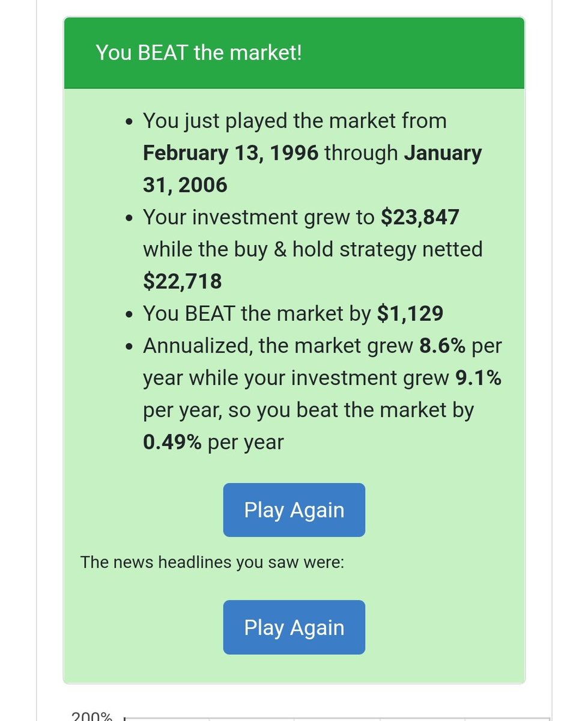Click the 200% chart axis label

[91, 716]
